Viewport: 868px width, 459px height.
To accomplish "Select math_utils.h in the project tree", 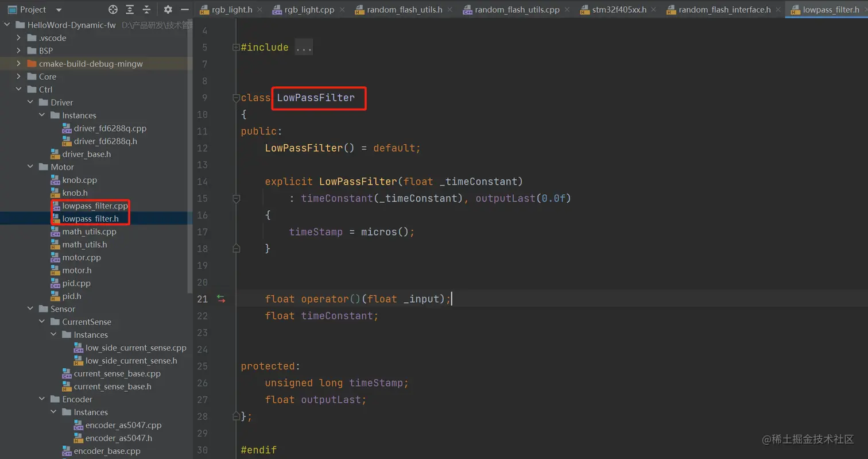I will pos(85,245).
